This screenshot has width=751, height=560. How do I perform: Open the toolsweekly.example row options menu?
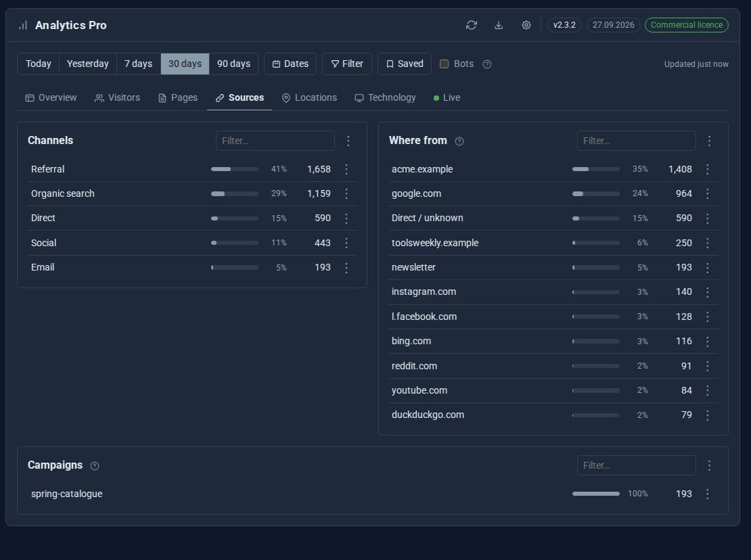708,243
